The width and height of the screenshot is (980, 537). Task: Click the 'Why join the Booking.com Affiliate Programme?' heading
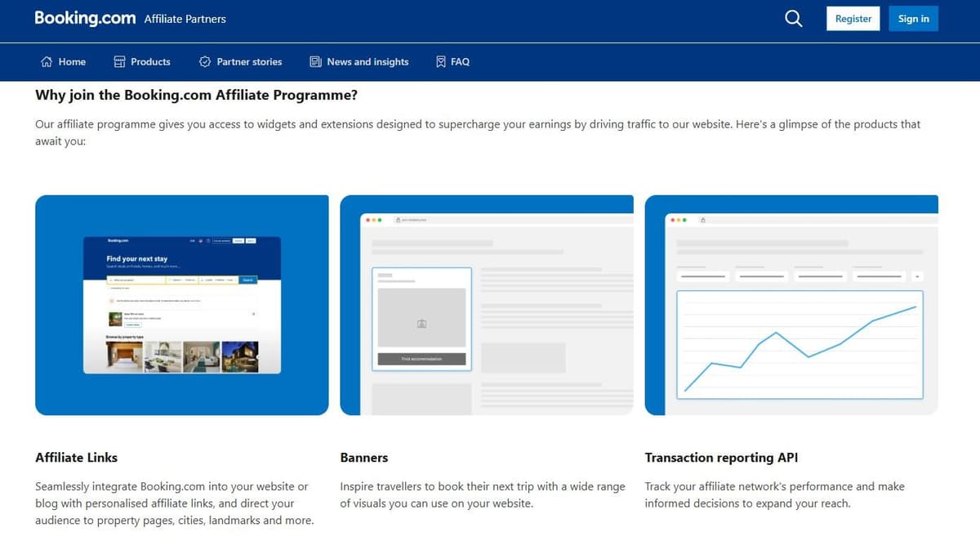(x=197, y=95)
